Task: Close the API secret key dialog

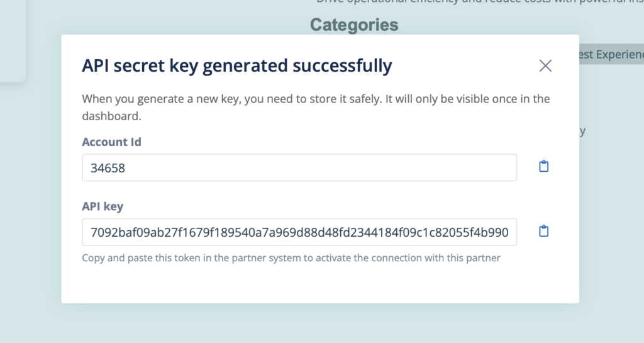Action: (545, 65)
